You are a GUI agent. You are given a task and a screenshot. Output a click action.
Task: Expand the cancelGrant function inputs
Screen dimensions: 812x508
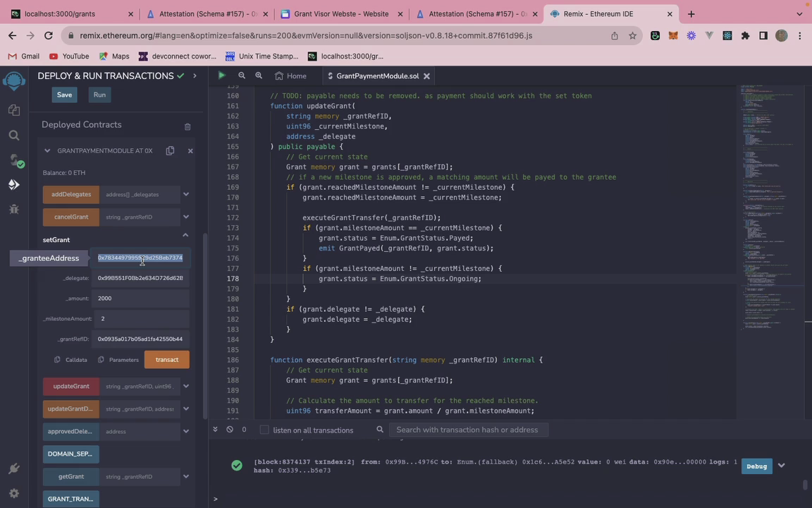tap(186, 217)
